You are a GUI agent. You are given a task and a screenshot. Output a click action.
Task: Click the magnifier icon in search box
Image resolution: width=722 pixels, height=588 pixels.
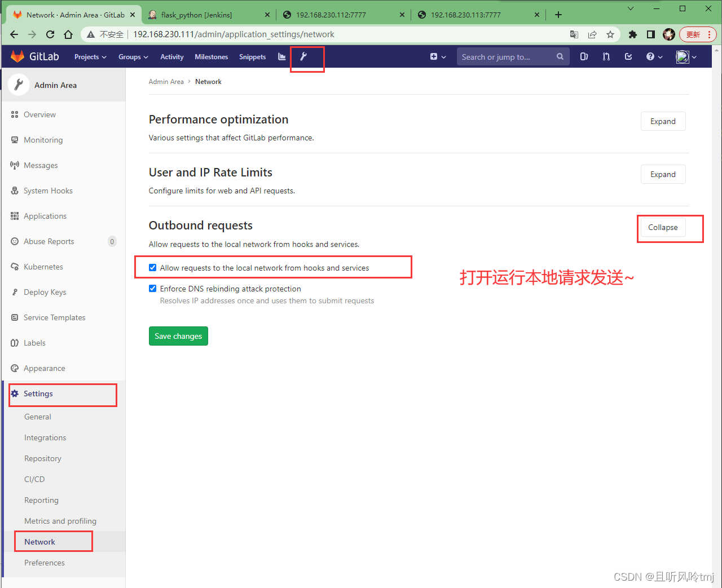click(x=559, y=56)
